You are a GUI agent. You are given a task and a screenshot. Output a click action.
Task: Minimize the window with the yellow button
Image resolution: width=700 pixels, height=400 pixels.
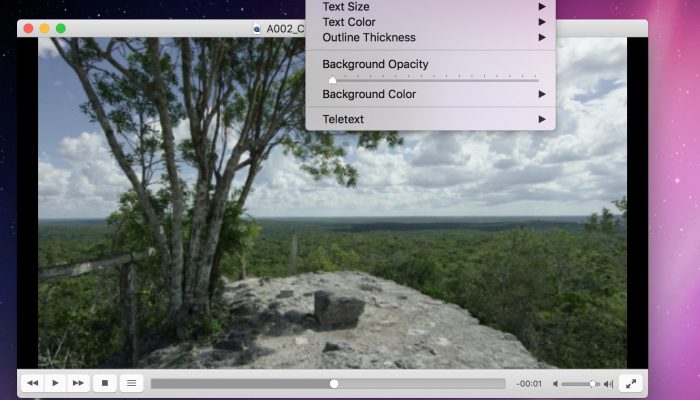(45, 29)
